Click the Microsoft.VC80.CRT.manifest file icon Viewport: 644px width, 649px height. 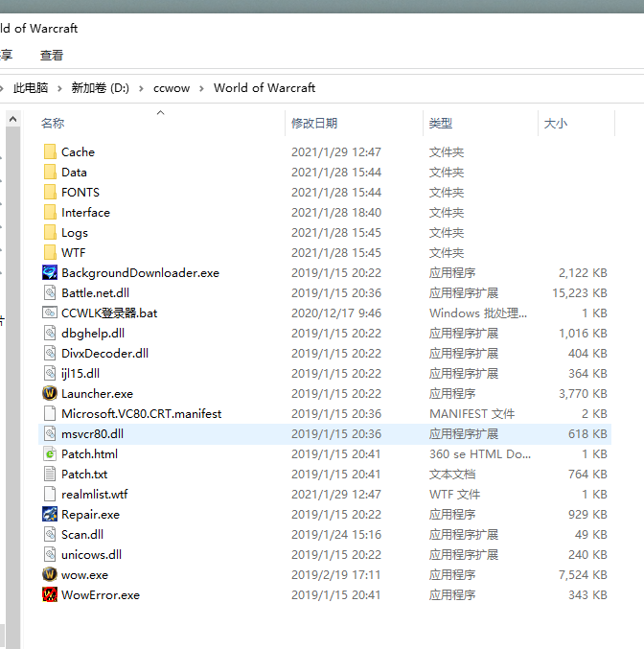pyautogui.click(x=50, y=413)
